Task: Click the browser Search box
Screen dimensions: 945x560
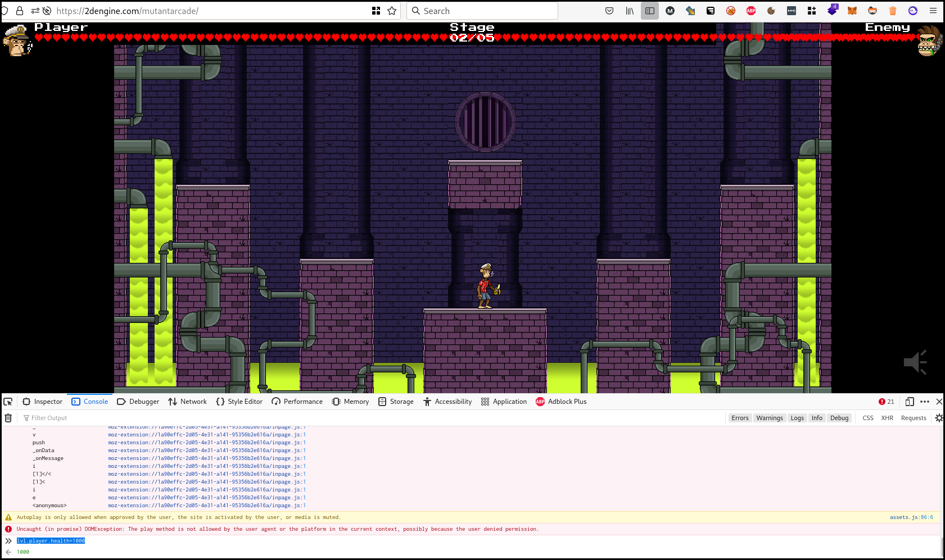Action: [x=482, y=11]
